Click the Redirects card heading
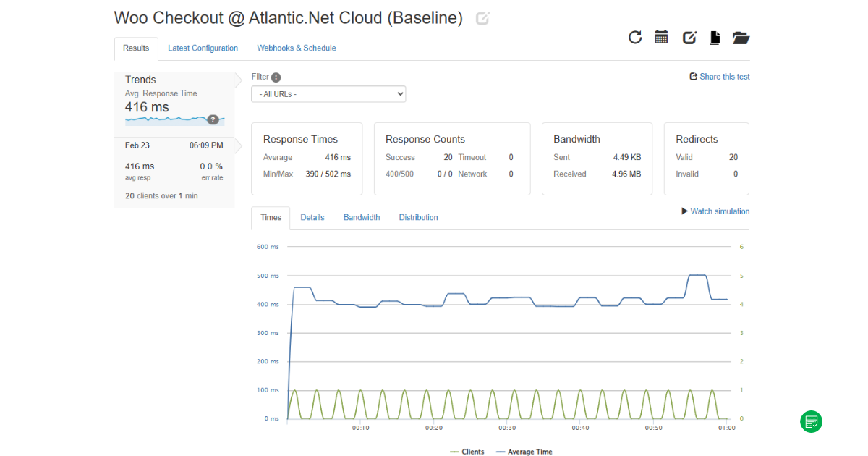 click(x=697, y=140)
